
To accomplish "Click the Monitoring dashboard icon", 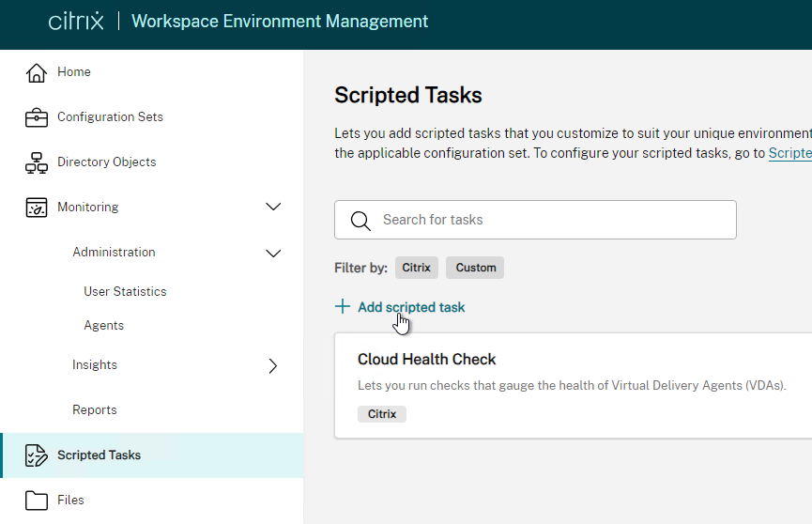I will pos(37,208).
